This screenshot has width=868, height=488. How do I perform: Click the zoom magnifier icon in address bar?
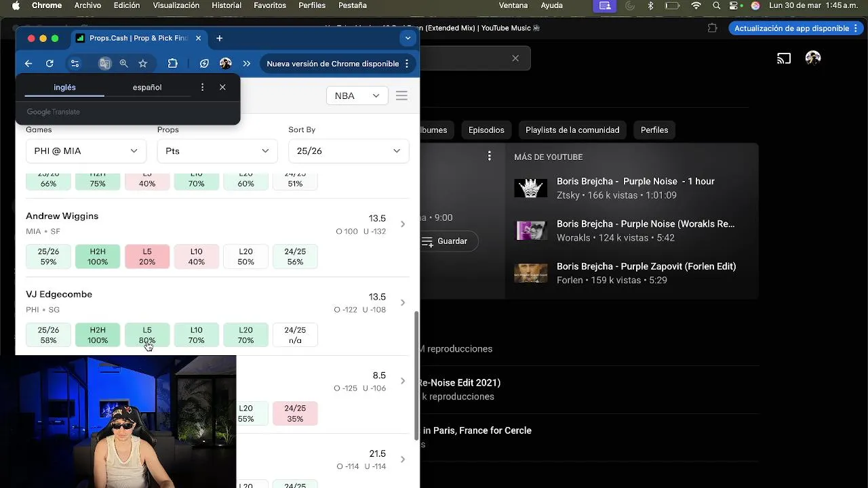[123, 64]
